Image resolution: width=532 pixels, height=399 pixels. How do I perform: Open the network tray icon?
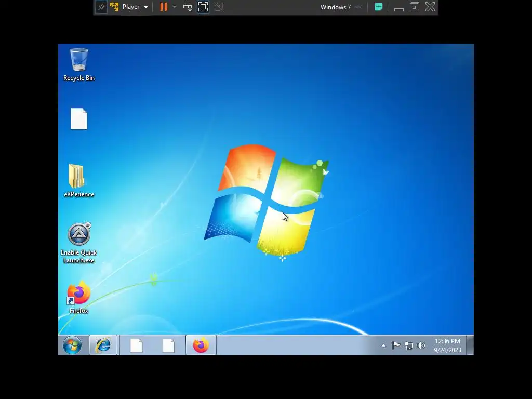click(409, 345)
